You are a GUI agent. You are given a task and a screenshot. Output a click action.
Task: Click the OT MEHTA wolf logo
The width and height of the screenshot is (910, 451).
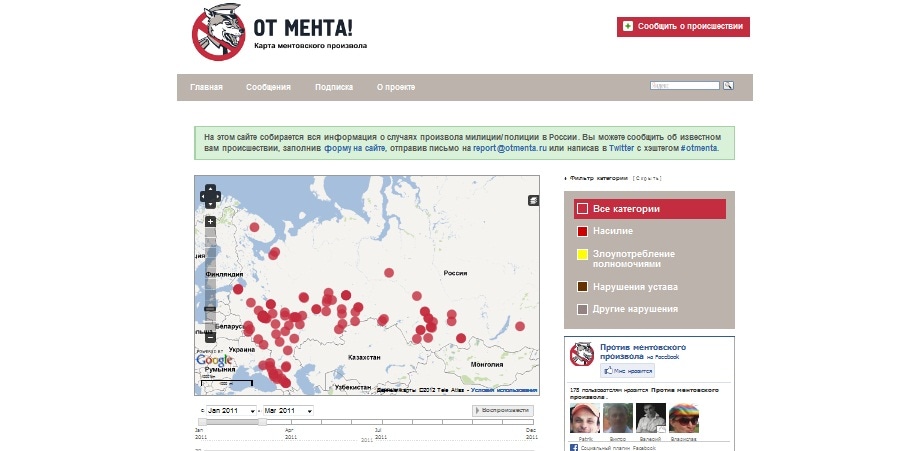(218, 32)
